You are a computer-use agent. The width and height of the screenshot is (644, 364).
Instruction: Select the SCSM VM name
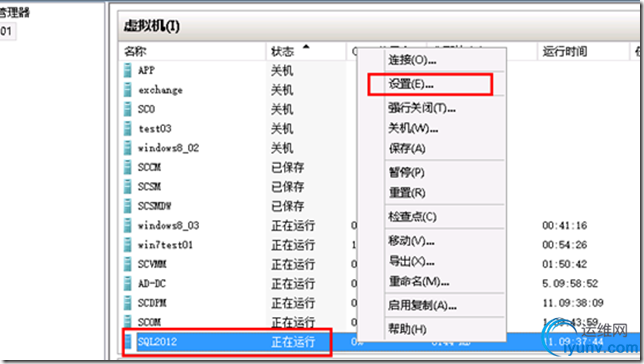pyautogui.click(x=149, y=186)
